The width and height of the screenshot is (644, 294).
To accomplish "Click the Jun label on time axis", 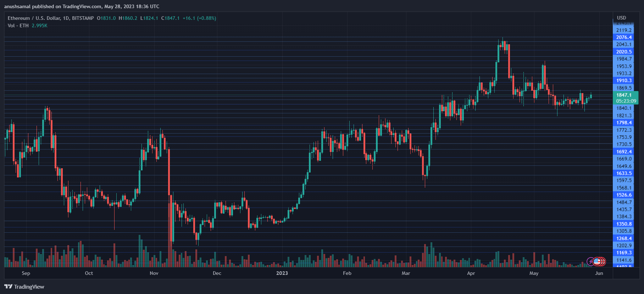I will click(599, 273).
